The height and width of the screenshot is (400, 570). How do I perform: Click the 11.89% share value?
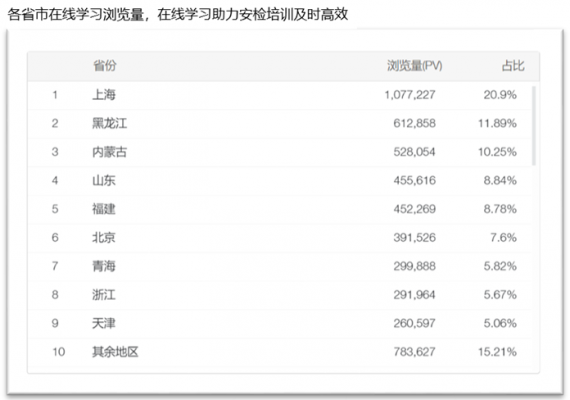coord(497,124)
